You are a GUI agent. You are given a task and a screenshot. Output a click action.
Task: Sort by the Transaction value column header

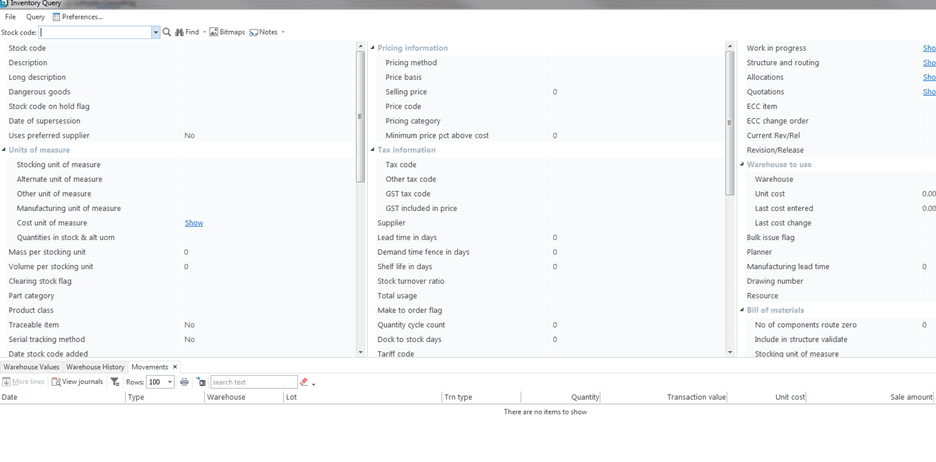pos(664,397)
